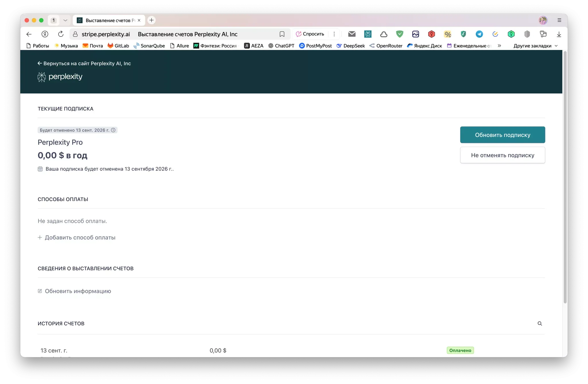Open the green hexagon key extension
The image size is (588, 384).
(x=511, y=34)
